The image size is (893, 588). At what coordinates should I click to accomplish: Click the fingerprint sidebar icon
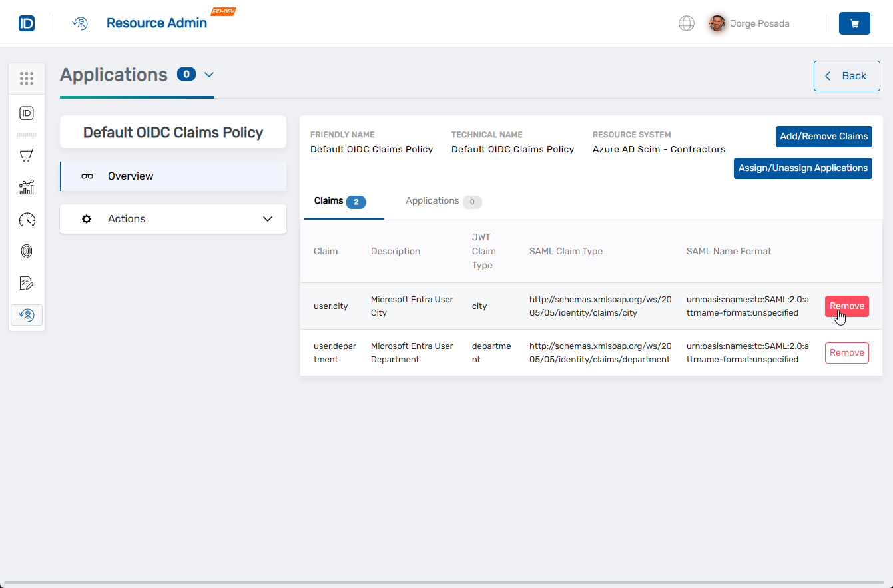[x=27, y=251]
